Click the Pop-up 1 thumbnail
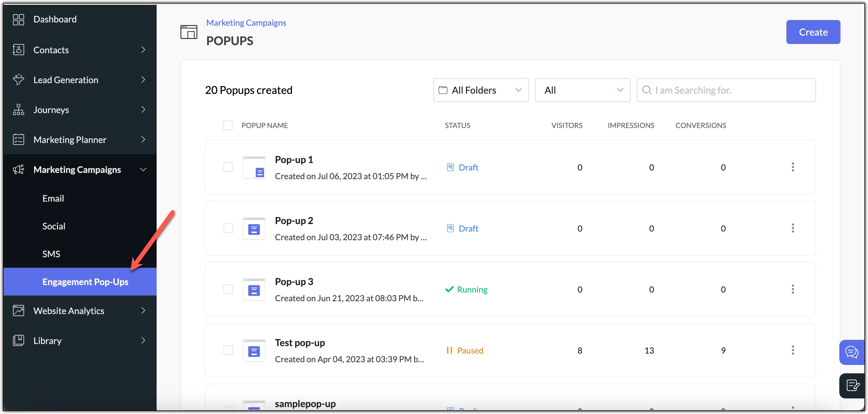 pos(254,167)
